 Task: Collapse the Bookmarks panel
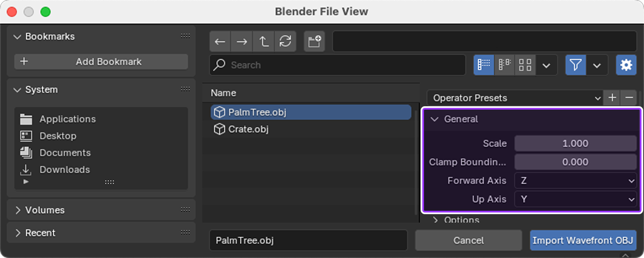(x=17, y=37)
